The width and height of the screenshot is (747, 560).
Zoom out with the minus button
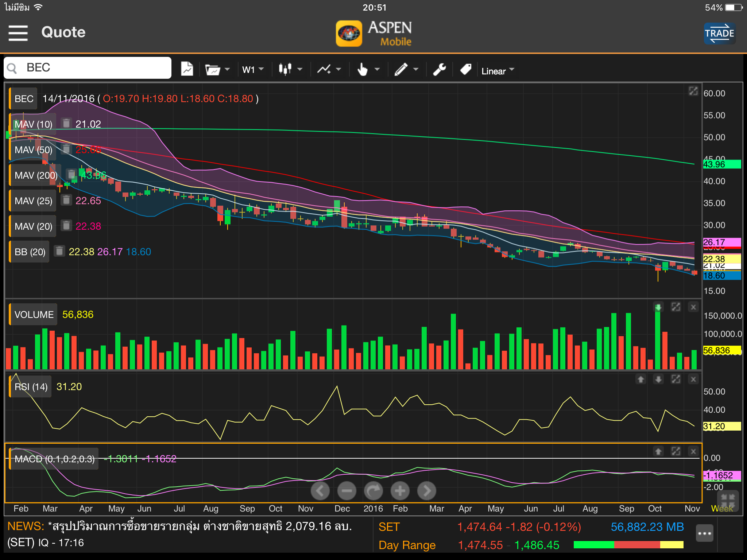347,491
